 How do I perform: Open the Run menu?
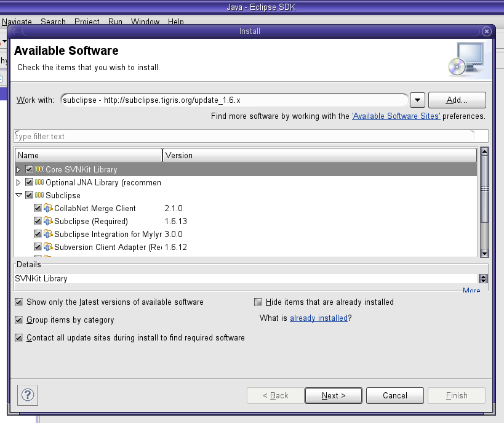(x=115, y=22)
